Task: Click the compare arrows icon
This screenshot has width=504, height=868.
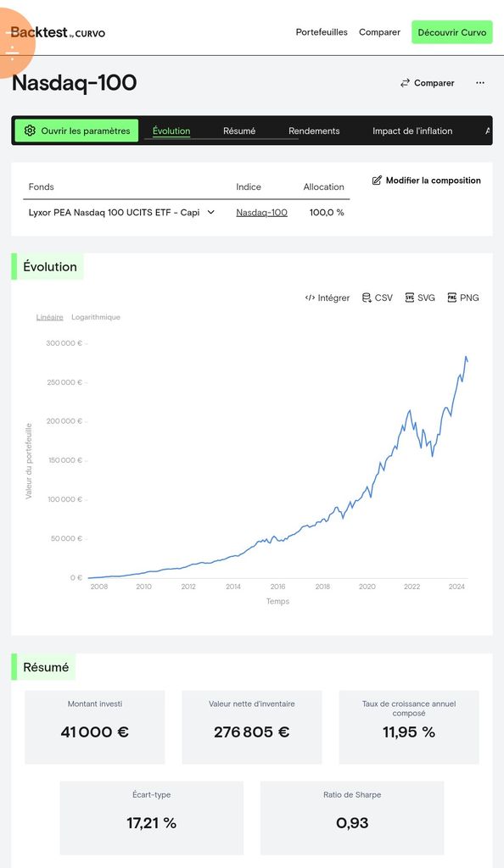Action: coord(405,83)
